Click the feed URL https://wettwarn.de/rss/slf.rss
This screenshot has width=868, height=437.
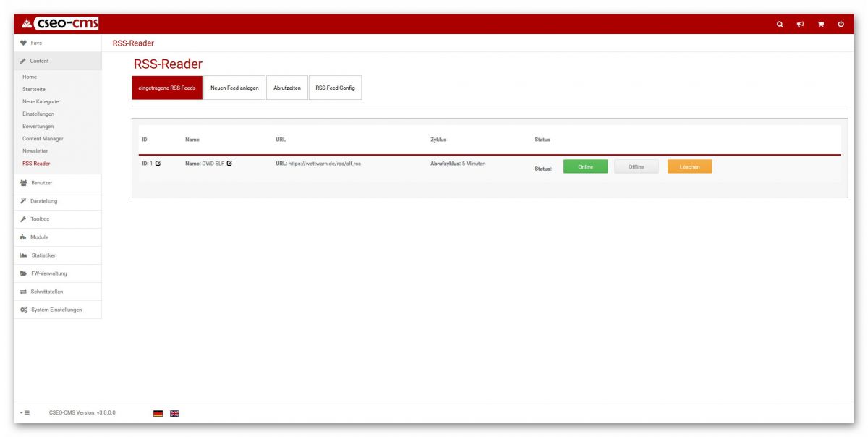325,164
